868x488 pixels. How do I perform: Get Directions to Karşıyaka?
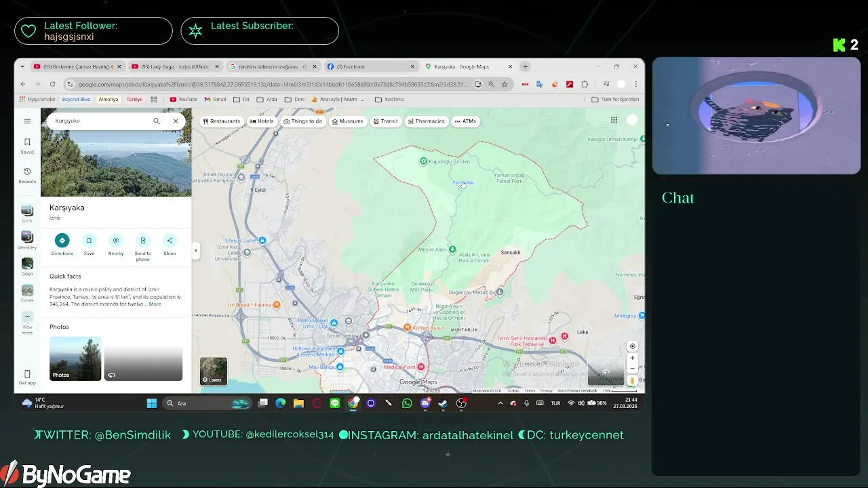coord(62,244)
